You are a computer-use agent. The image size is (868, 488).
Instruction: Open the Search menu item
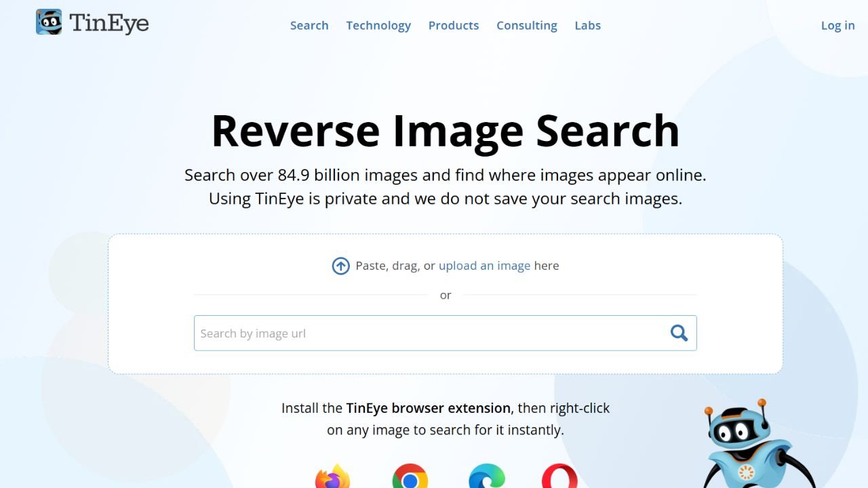[x=309, y=25]
